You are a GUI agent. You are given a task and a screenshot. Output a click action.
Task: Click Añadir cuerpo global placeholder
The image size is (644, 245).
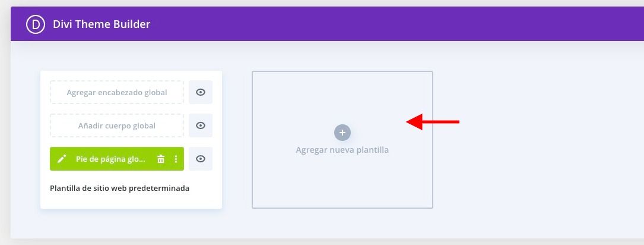point(117,125)
